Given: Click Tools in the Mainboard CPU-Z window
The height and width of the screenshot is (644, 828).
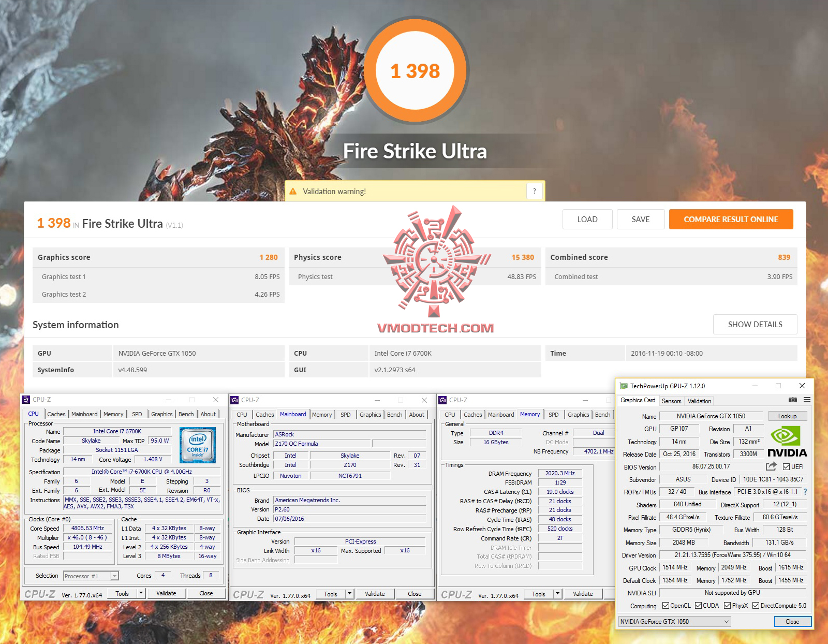Looking at the screenshot, I should coord(331,594).
